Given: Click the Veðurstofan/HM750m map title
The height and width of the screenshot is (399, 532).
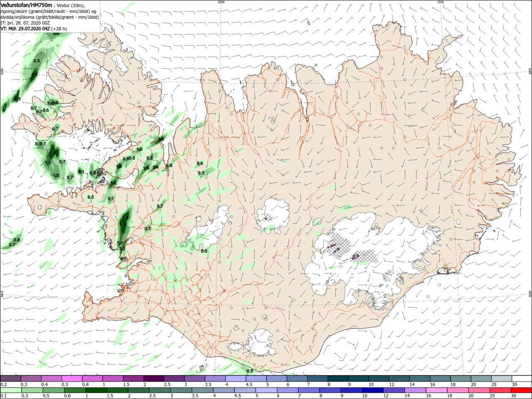Looking at the screenshot, I should [27, 5].
